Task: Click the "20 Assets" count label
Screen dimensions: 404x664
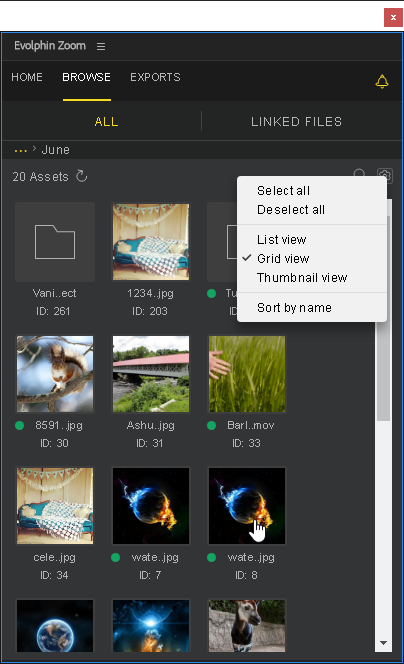Action: (40, 177)
